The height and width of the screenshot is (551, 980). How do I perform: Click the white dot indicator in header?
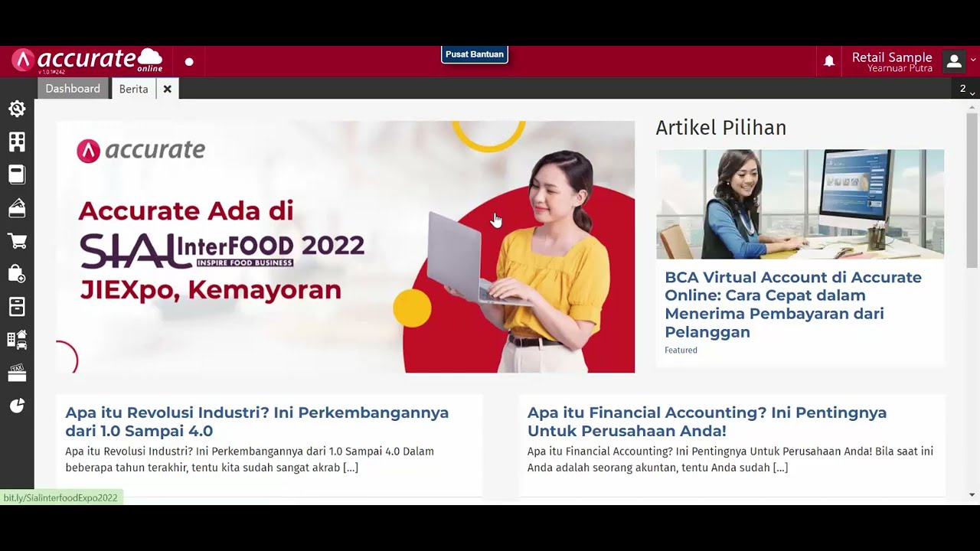[x=189, y=62]
